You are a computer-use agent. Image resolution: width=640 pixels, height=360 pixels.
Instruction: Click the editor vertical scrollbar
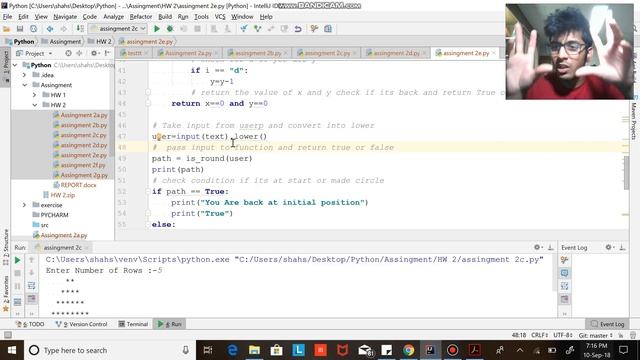627,173
